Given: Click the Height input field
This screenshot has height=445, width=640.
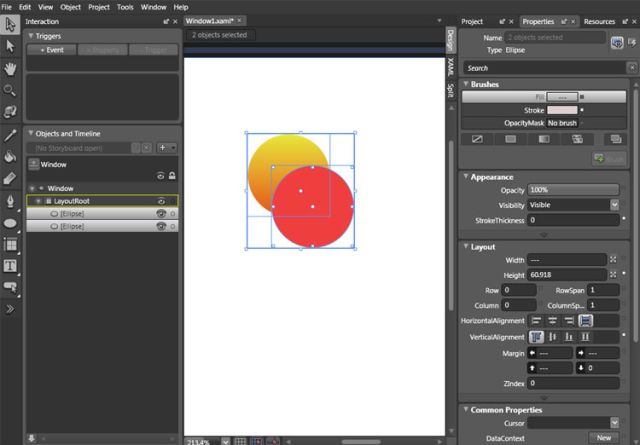Looking at the screenshot, I should pyautogui.click(x=565, y=274).
